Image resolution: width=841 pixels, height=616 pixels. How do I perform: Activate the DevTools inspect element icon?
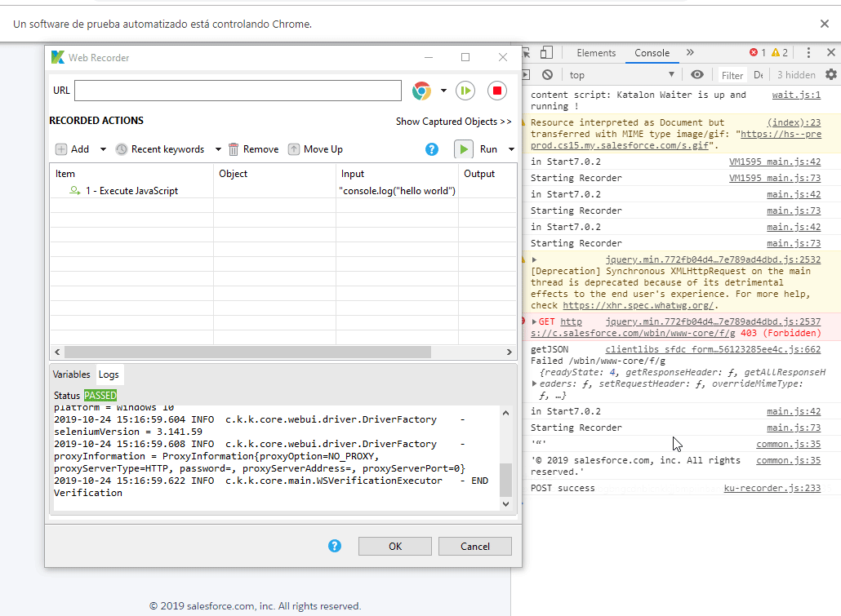(526, 52)
